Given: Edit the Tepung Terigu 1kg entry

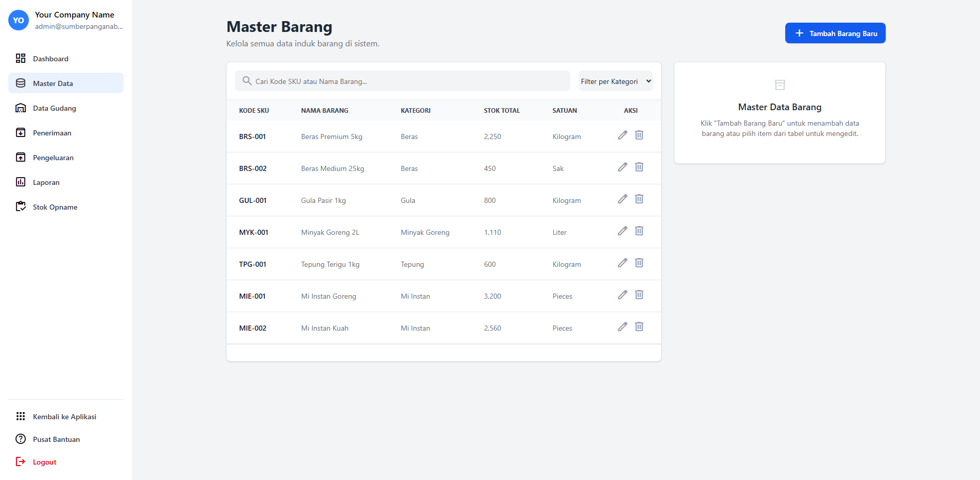Looking at the screenshot, I should click(x=622, y=263).
